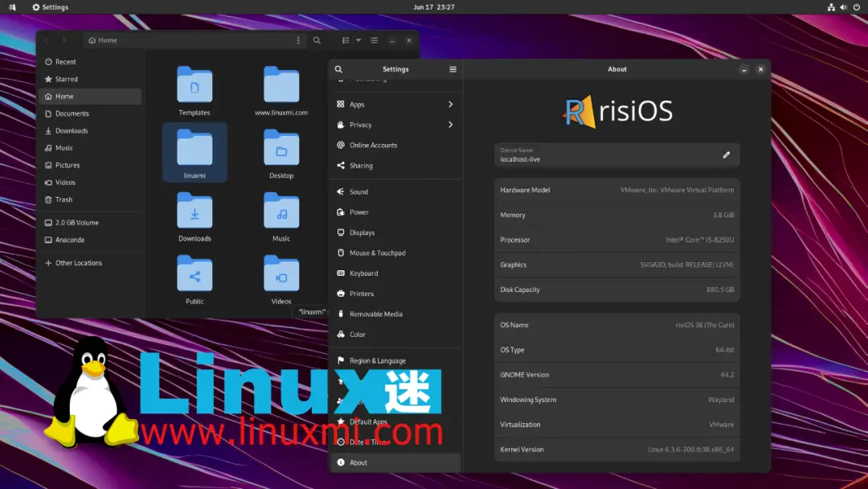Open Power settings panel

(395, 212)
